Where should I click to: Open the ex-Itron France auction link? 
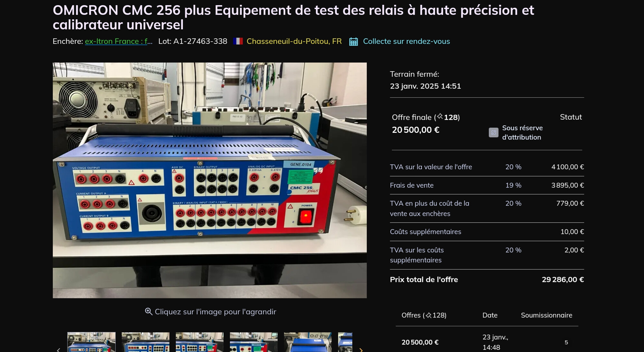click(118, 41)
